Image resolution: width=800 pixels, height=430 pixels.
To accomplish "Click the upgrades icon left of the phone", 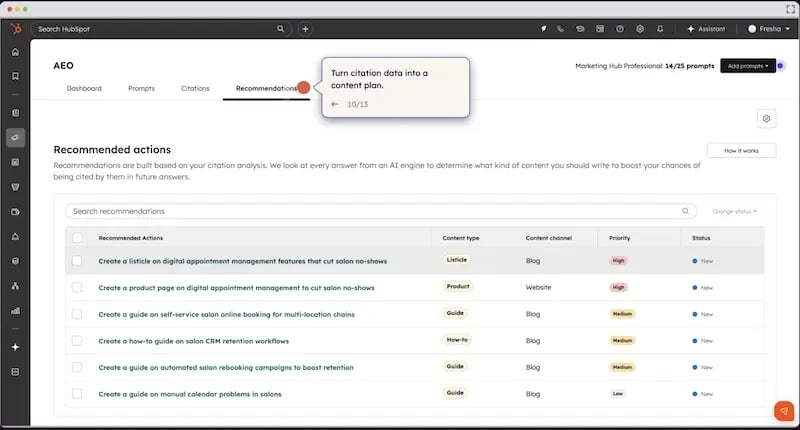I will 543,29.
